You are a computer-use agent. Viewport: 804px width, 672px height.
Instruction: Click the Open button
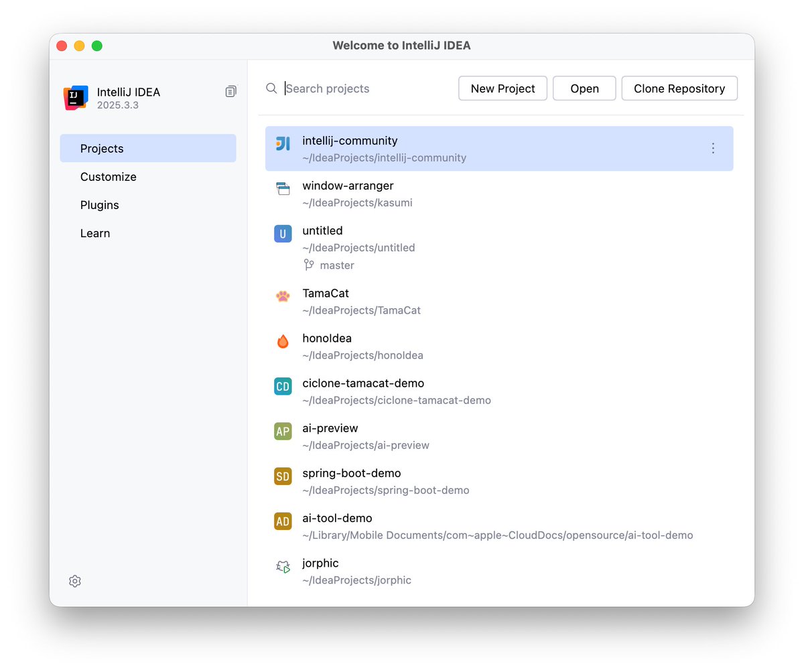(x=584, y=88)
